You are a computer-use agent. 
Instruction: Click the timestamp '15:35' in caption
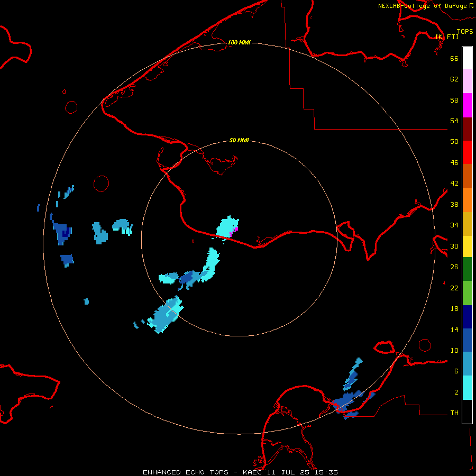click(x=325, y=472)
